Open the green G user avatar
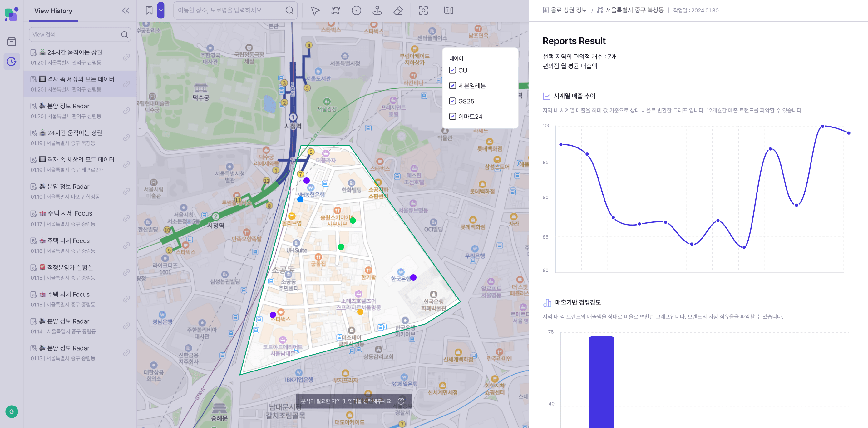 [12, 411]
